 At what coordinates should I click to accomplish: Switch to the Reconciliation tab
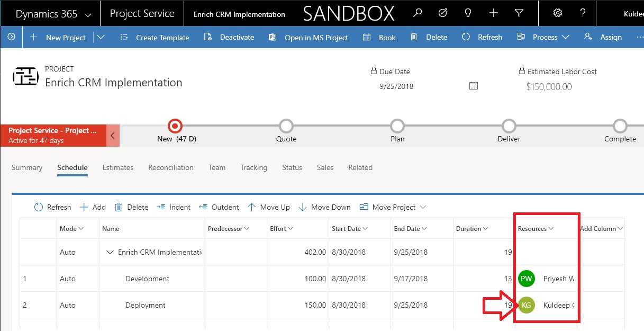(x=171, y=167)
